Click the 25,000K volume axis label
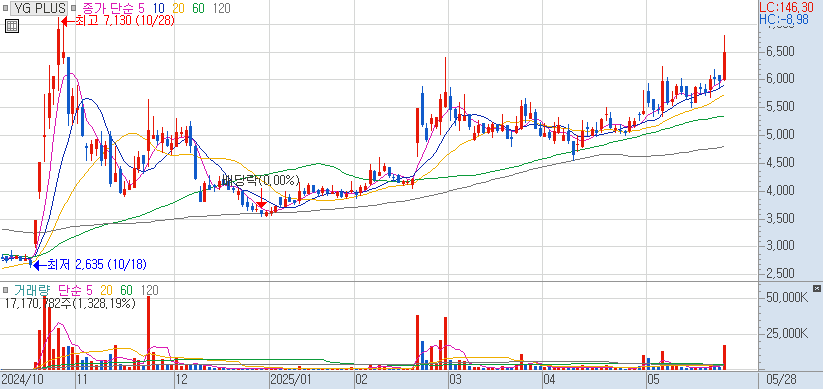This screenshot has width=823, height=389. (787, 333)
